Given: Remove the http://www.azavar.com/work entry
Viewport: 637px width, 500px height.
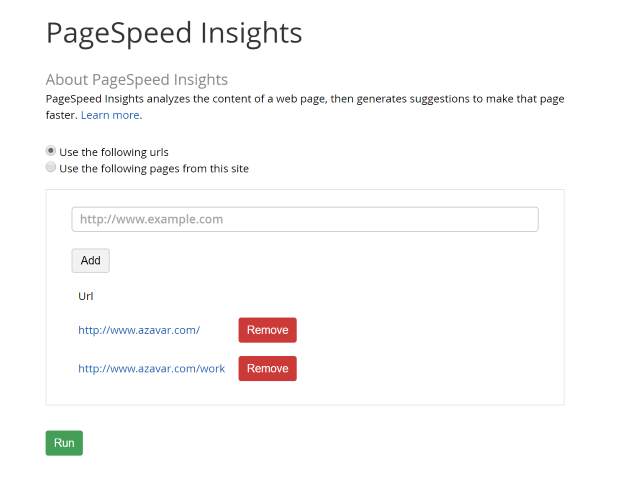Looking at the screenshot, I should [x=267, y=368].
